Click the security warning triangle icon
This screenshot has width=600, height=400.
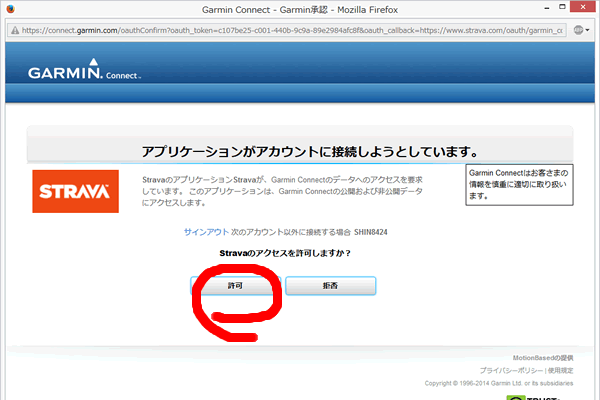15,30
